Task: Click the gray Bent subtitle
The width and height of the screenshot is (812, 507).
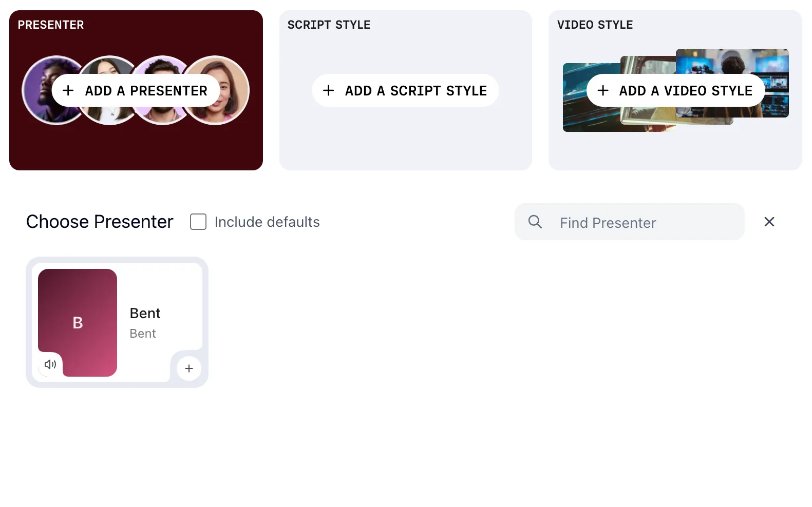Action: point(143,334)
